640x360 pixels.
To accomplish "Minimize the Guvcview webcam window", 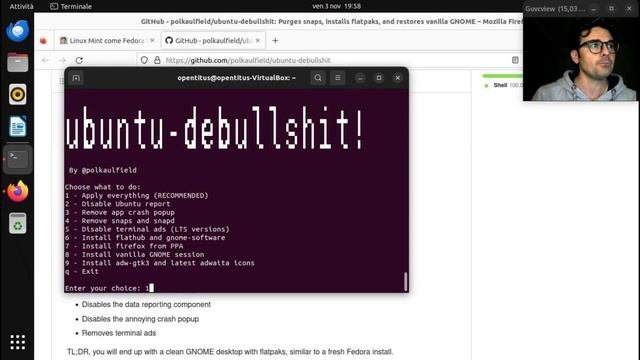I will point(594,9).
